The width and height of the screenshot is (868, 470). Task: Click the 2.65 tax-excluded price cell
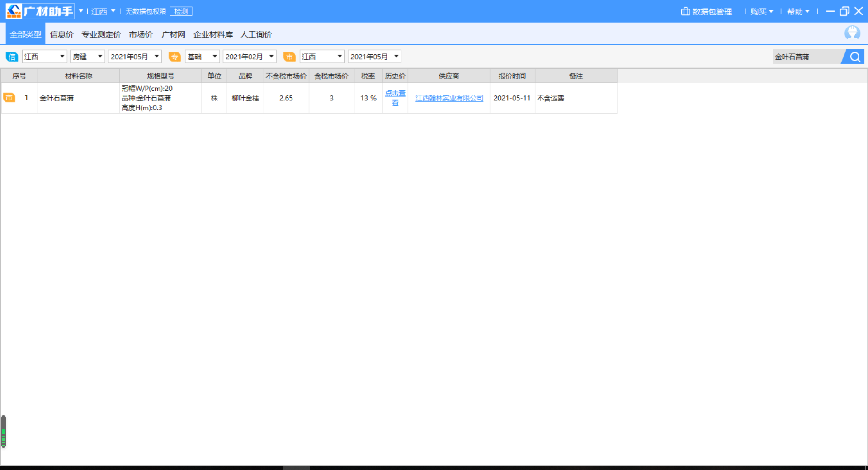[286, 98]
